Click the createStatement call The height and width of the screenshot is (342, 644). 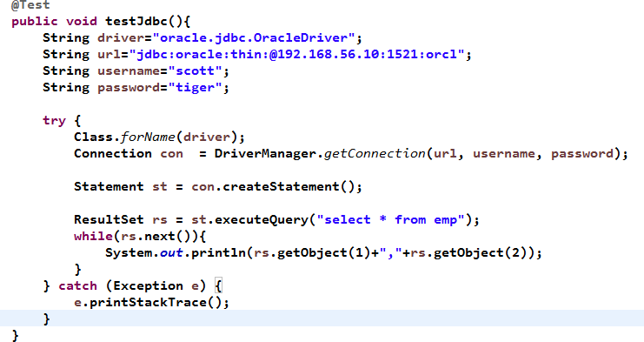coord(281,186)
